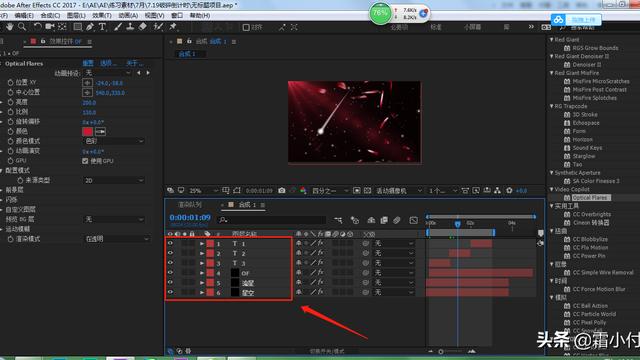The width and height of the screenshot is (640, 360).
Task: Select the Hand tool
Action: [9, 27]
